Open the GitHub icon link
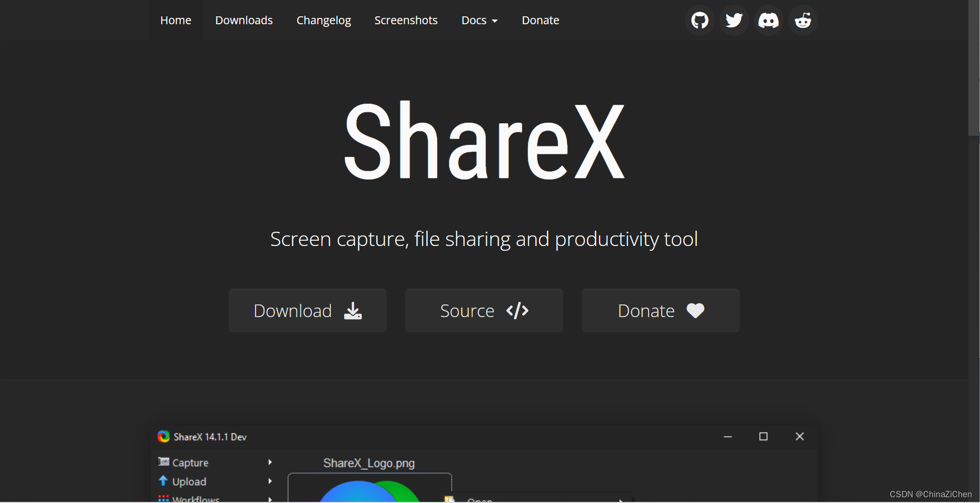Viewport: 980px width, 503px height. (700, 21)
